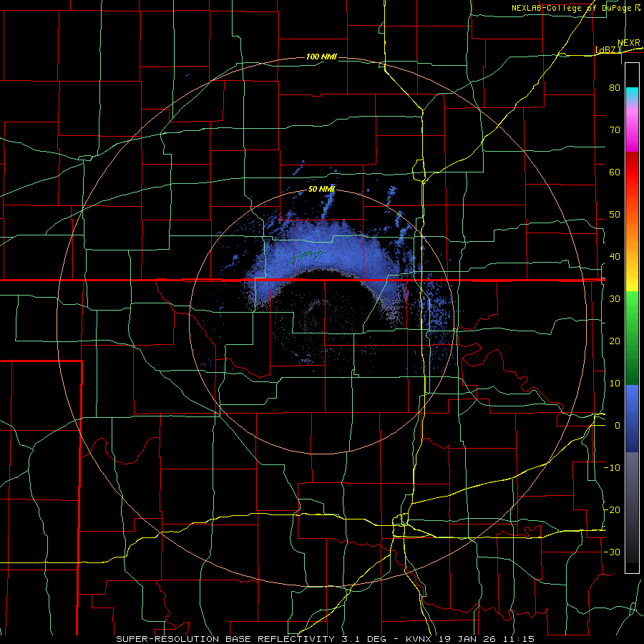Screen dimensions: 644x644
Task: Click the 10 value on the dBZ scale
Action: tap(615, 384)
